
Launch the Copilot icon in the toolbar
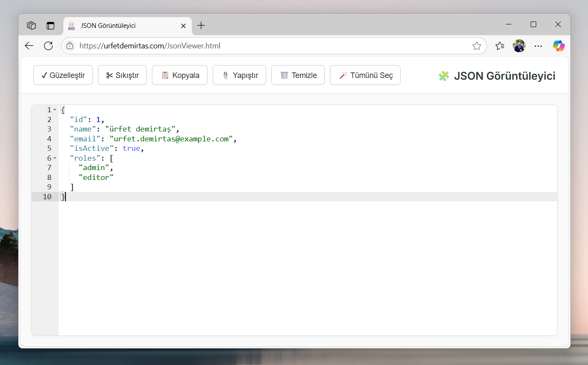[558, 46]
